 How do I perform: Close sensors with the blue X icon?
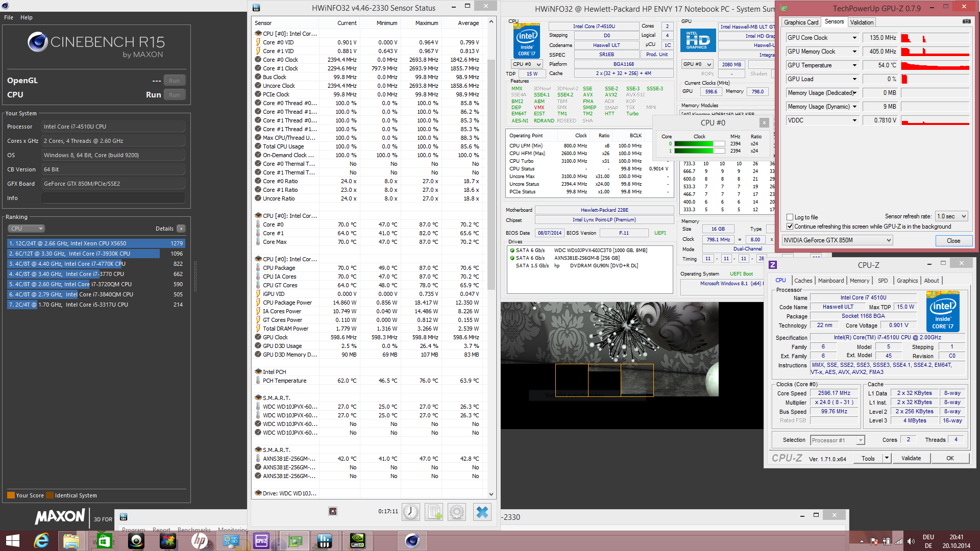482,512
